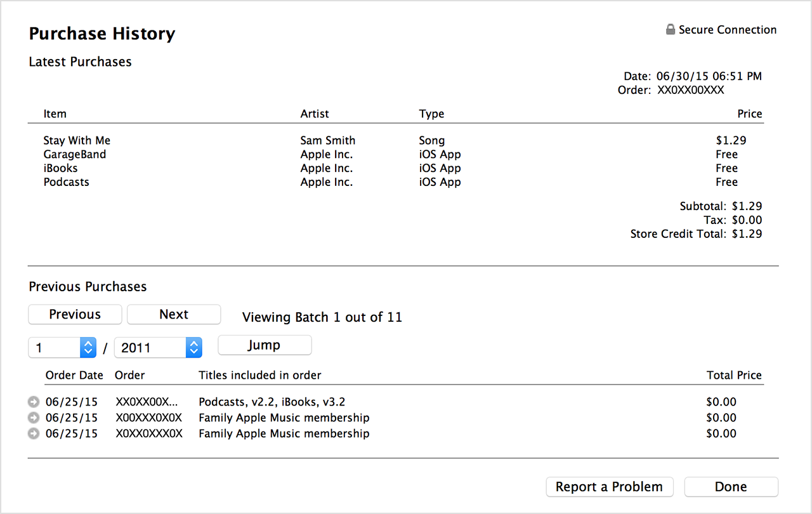Click the Song type cell
This screenshot has width=812, height=514.
pyautogui.click(x=432, y=140)
